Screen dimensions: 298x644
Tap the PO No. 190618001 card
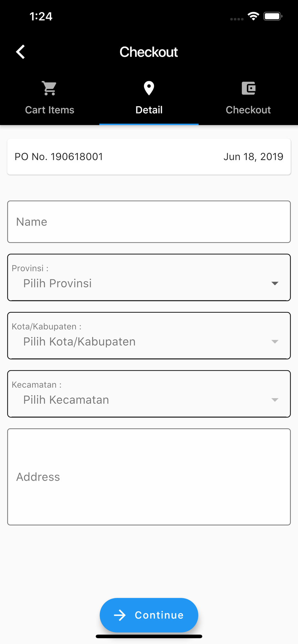149,157
